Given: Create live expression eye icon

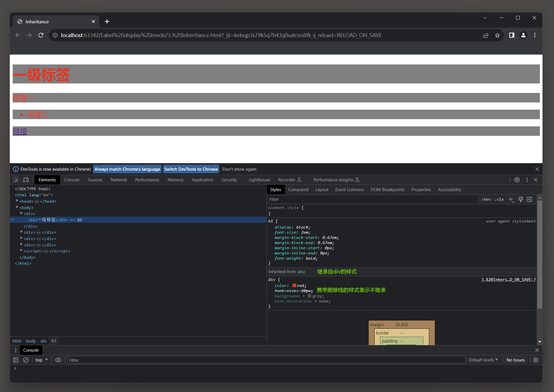Looking at the screenshot, I should tap(58, 360).
